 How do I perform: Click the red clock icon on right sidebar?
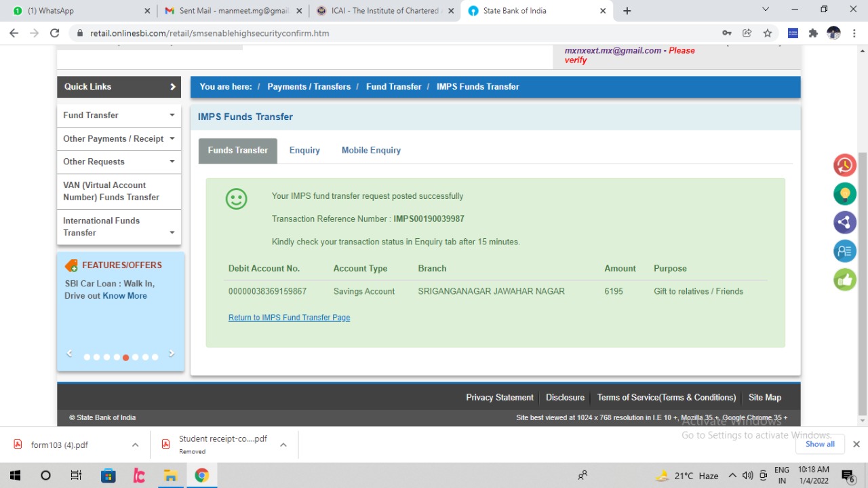click(845, 165)
